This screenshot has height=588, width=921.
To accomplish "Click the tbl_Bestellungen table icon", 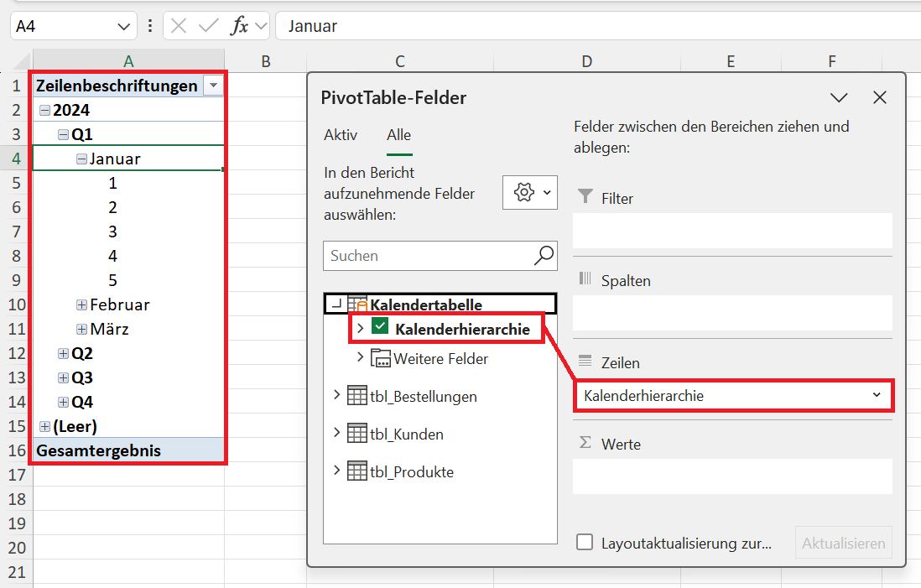I will pyautogui.click(x=357, y=395).
